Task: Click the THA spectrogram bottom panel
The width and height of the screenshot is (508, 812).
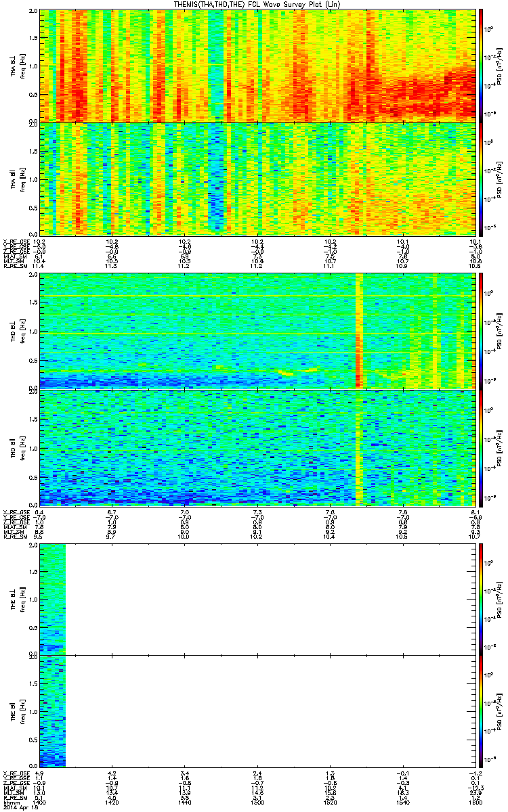Action: click(x=257, y=179)
